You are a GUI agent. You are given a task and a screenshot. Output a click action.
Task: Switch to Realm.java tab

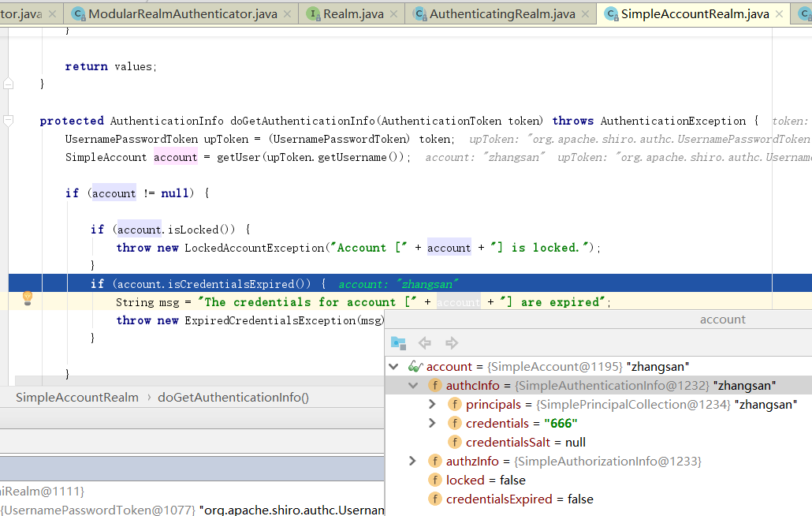(x=352, y=14)
